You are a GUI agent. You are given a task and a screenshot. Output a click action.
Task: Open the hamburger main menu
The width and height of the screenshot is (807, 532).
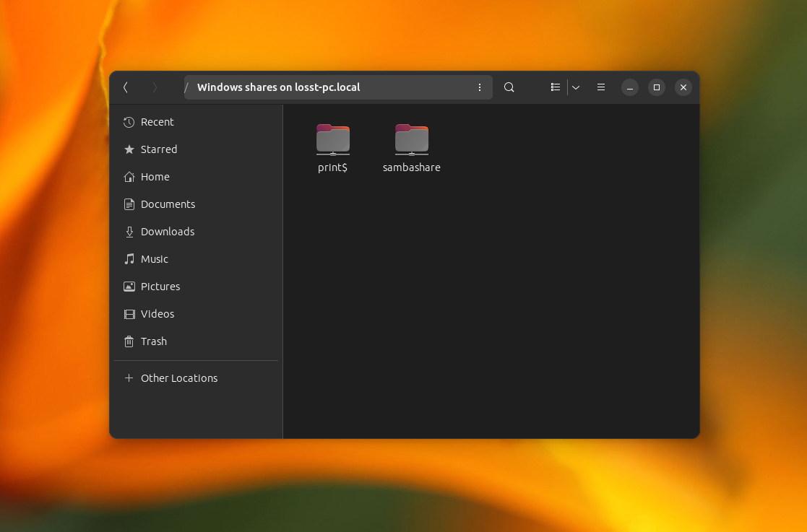(x=601, y=87)
